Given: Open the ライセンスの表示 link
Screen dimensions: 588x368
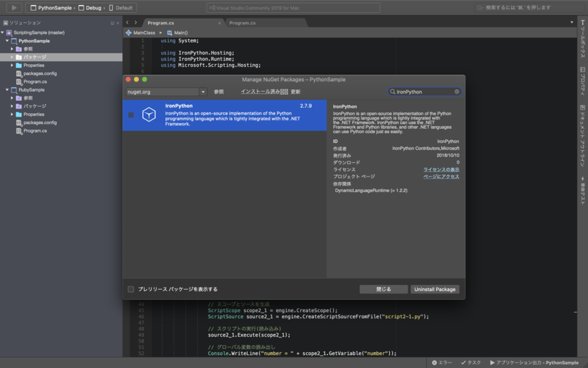Looking at the screenshot, I should coord(441,170).
